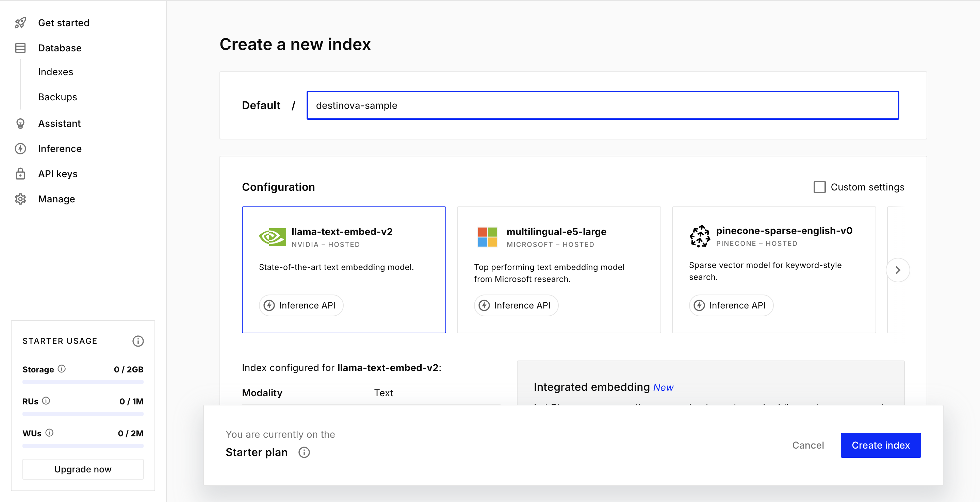Screen dimensions: 980x502
Task: Click the Upgrade now button
Action: [x=83, y=469]
